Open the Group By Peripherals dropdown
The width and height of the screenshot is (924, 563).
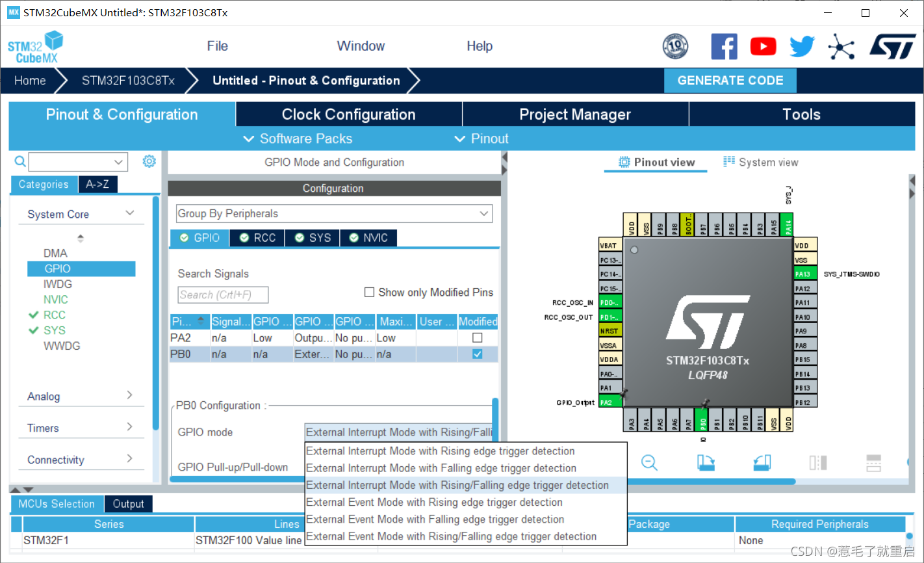click(x=334, y=213)
